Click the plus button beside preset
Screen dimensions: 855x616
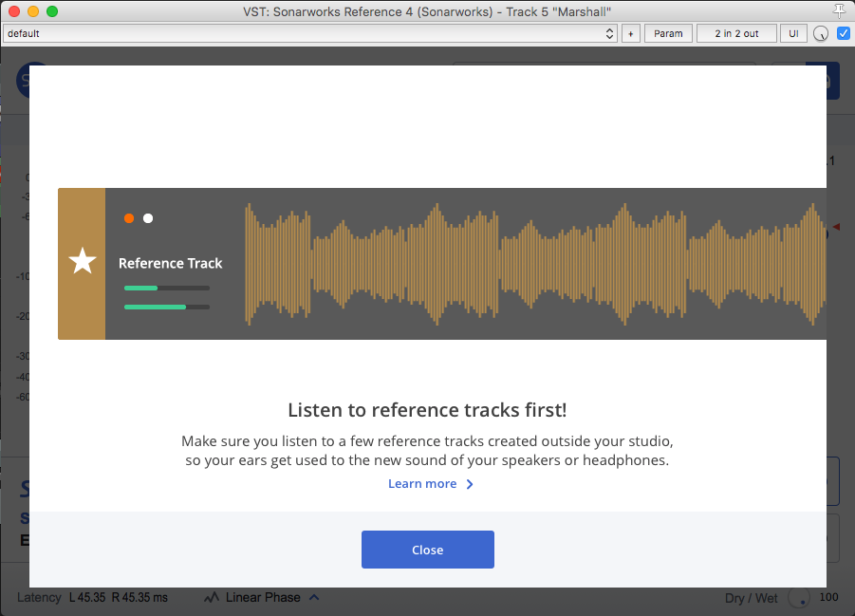631,33
